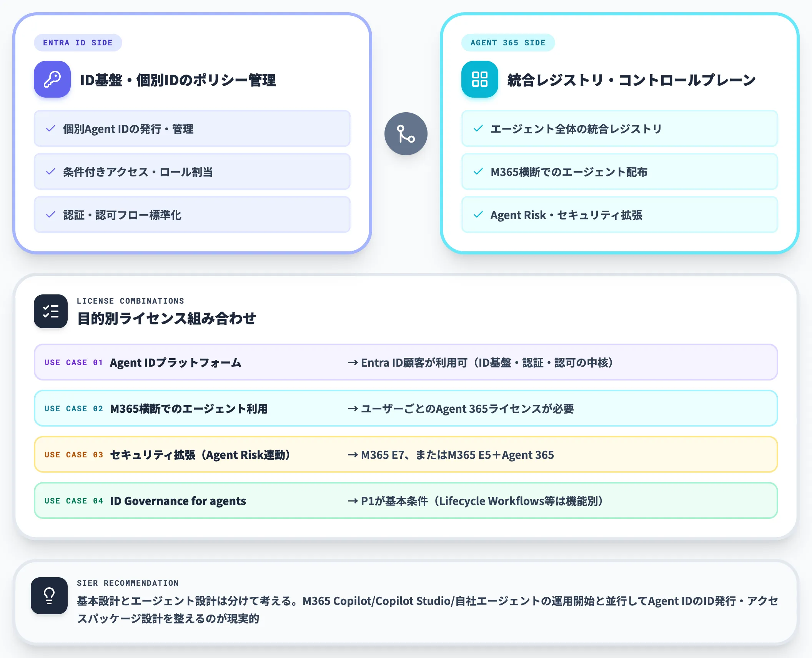
Task: Click the P1が基本条件 description
Action: pos(475,501)
